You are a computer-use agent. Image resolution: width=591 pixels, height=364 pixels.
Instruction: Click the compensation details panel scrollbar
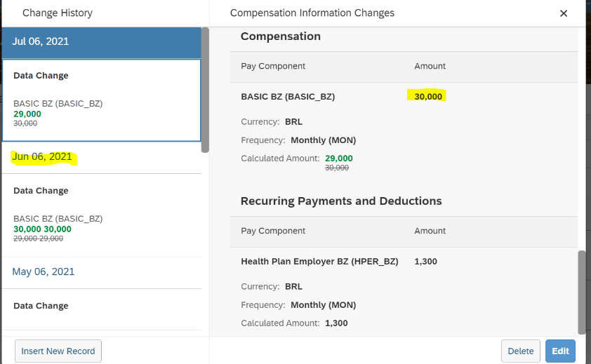[582, 292]
